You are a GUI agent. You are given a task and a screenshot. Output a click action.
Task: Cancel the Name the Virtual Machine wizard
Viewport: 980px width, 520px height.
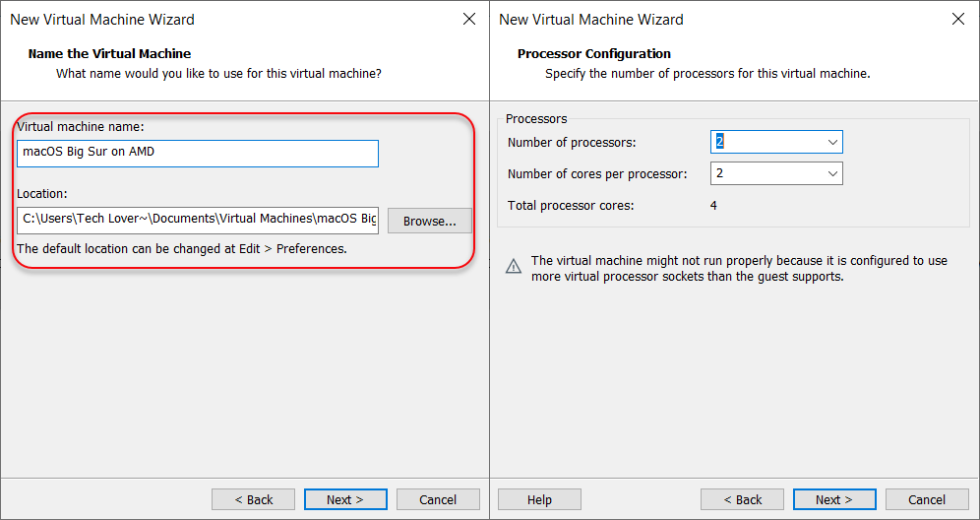[438, 499]
